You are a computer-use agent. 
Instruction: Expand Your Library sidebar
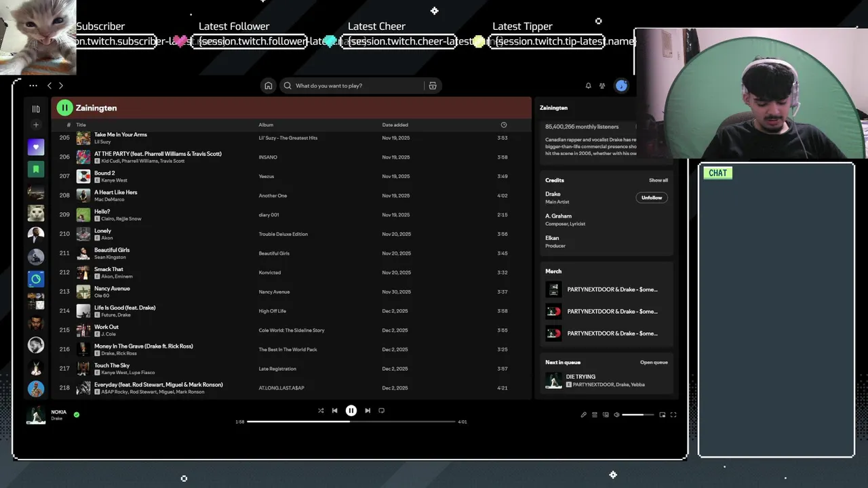pyautogui.click(x=36, y=108)
